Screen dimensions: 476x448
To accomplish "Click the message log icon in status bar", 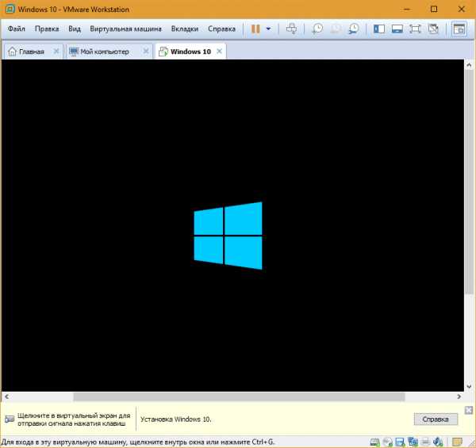I will (457, 442).
